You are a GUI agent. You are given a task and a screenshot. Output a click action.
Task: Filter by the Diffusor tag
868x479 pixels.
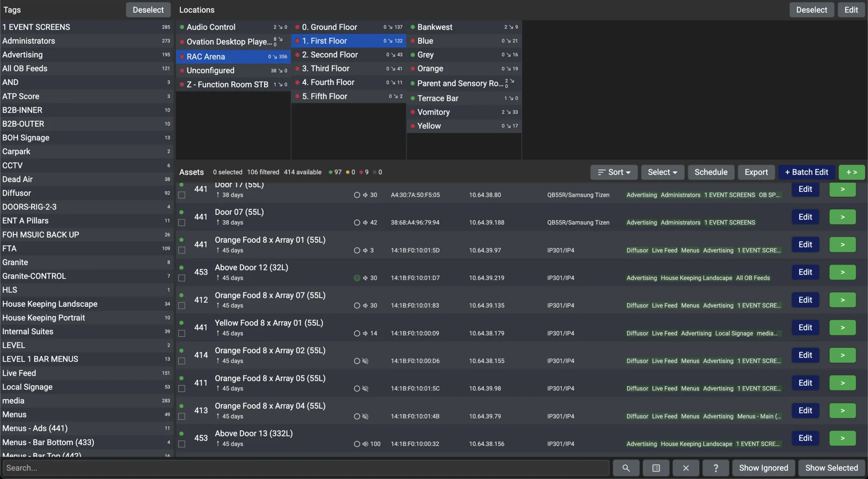pyautogui.click(x=86, y=193)
